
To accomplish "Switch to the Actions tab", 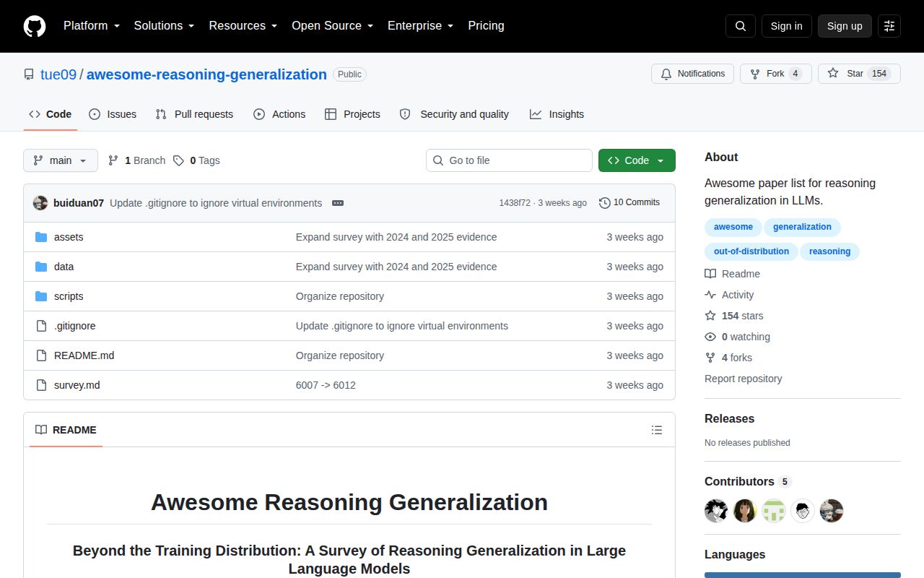I will 279,114.
